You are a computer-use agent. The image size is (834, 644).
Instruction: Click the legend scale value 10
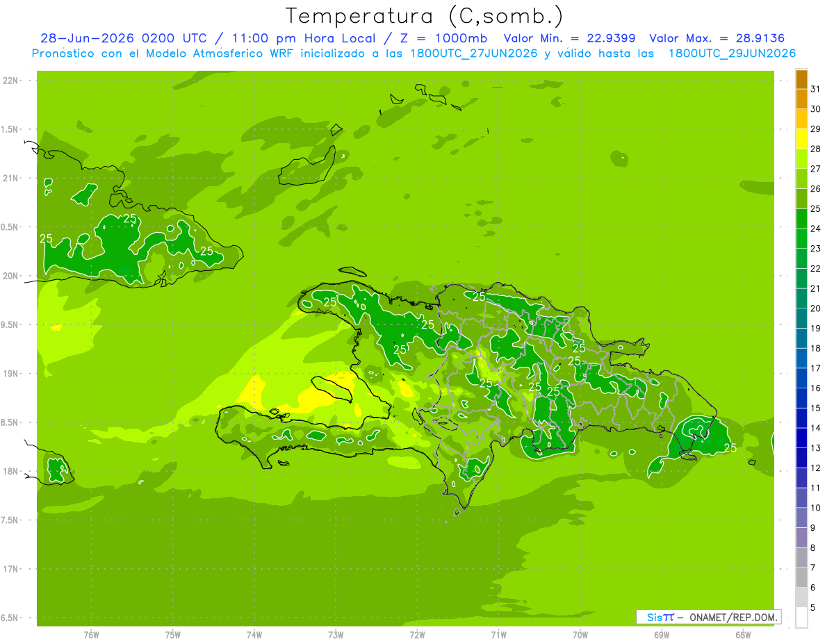coord(816,508)
